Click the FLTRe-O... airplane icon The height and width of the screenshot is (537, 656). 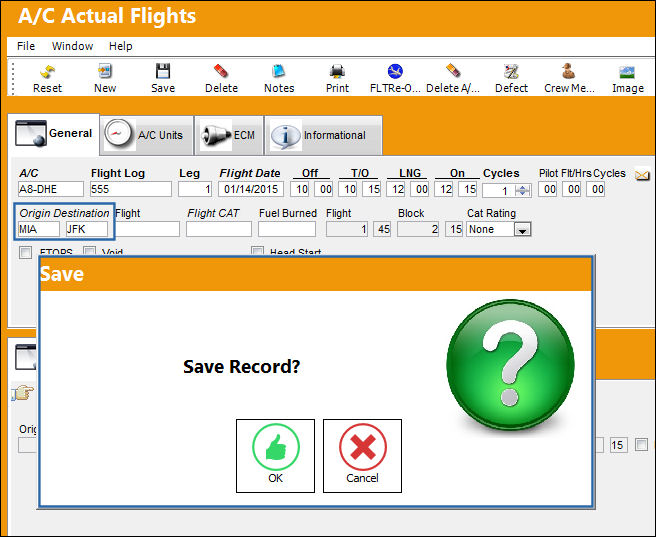click(395, 72)
